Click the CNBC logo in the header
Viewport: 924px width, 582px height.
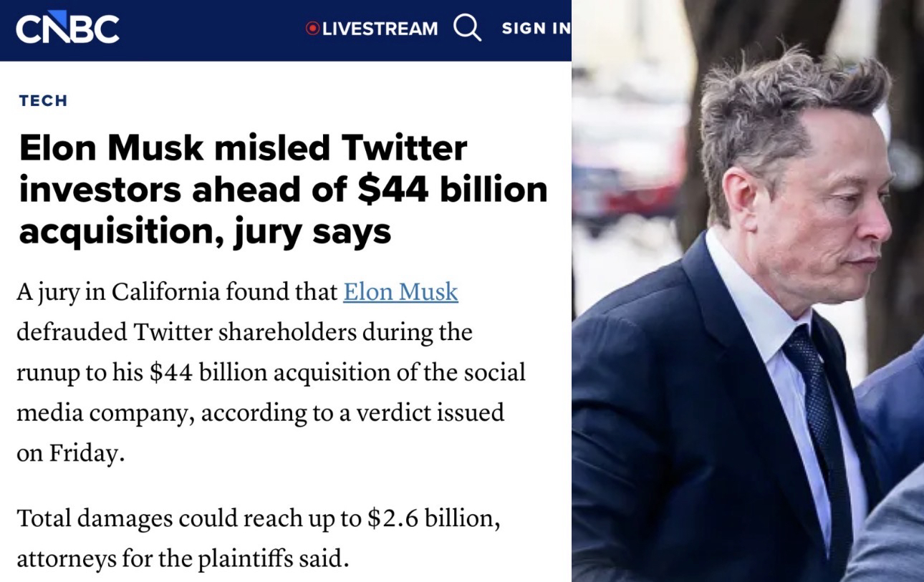point(67,29)
